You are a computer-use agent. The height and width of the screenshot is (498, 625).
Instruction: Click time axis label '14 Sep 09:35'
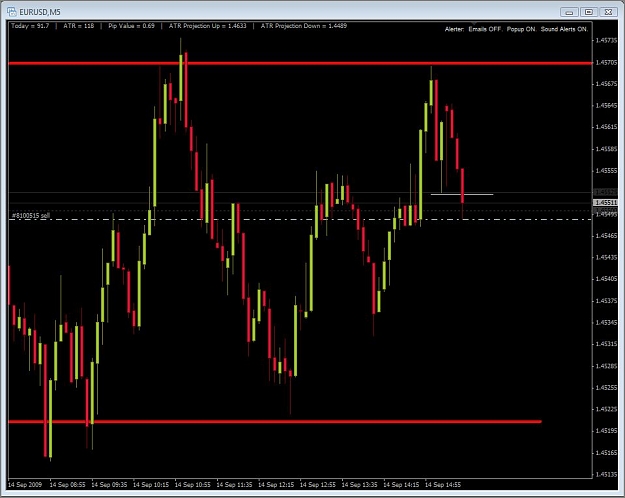point(109,485)
